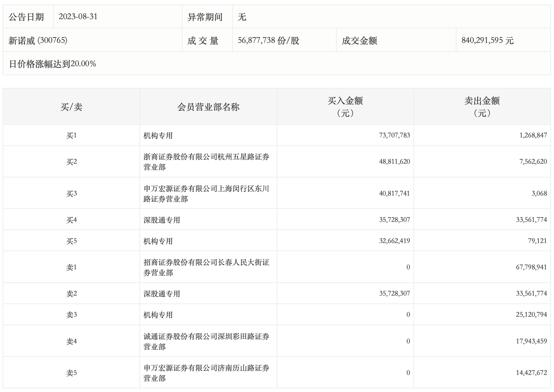Click the sell amount 25,120,794
554x392 pixels.
tap(531, 315)
